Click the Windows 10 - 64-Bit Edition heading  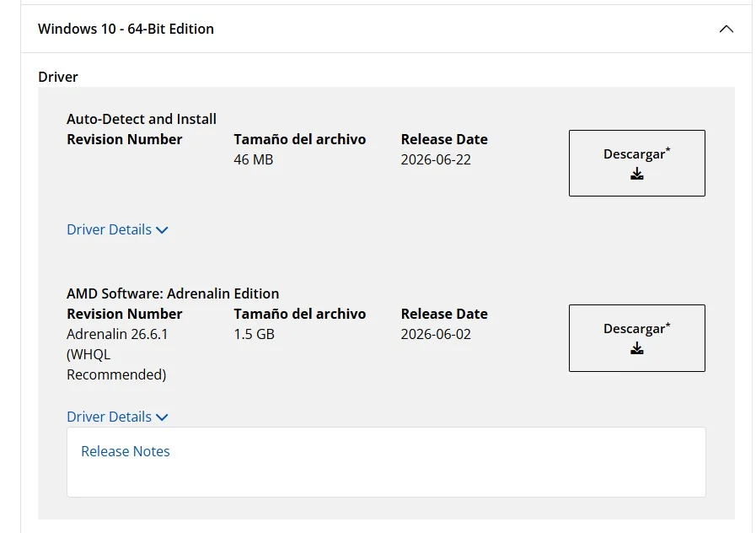pos(126,29)
